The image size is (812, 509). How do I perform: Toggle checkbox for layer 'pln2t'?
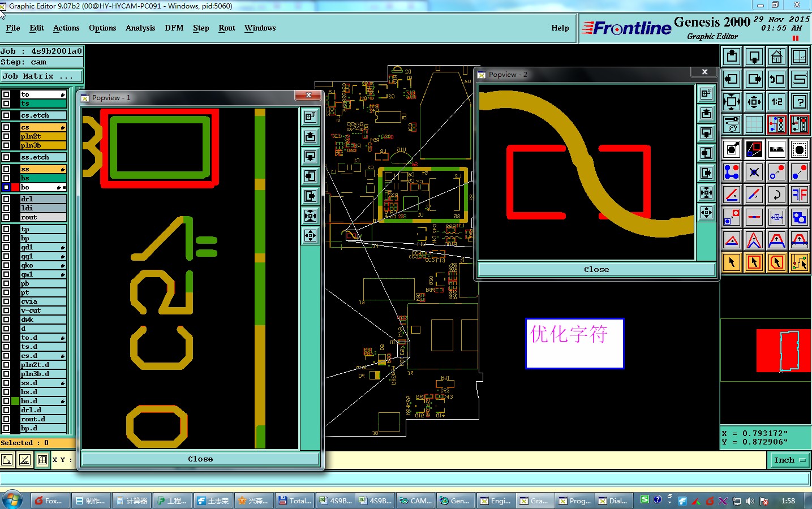coord(6,136)
